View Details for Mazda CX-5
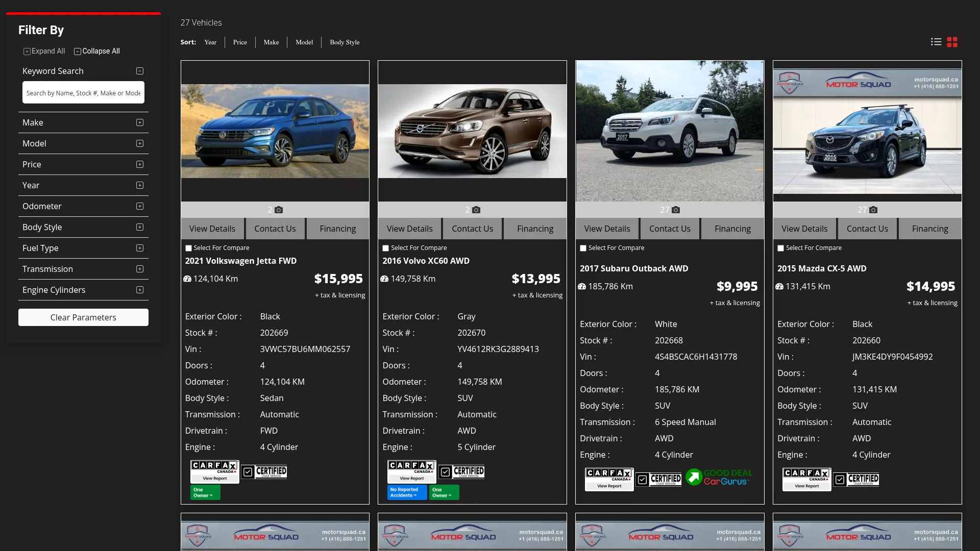The image size is (980, 551). (804, 229)
